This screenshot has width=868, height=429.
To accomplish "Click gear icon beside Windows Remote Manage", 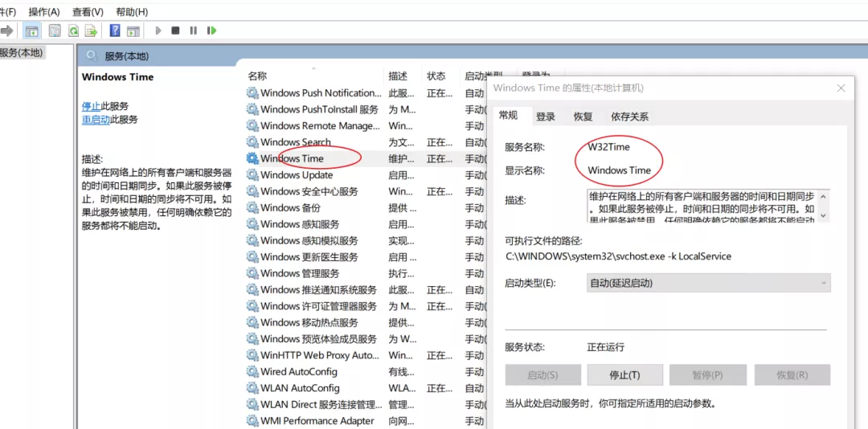I will tap(252, 125).
